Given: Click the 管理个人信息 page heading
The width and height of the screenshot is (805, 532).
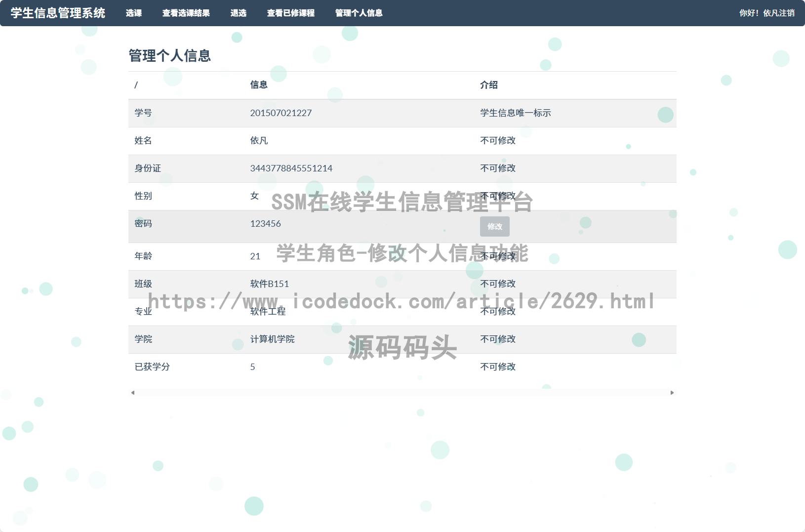Looking at the screenshot, I should pyautogui.click(x=169, y=56).
